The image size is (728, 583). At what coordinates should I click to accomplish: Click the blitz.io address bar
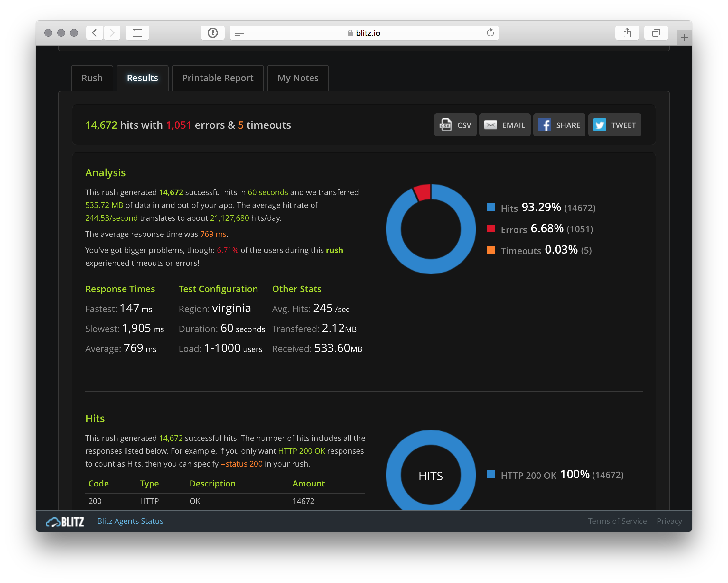[x=364, y=33]
